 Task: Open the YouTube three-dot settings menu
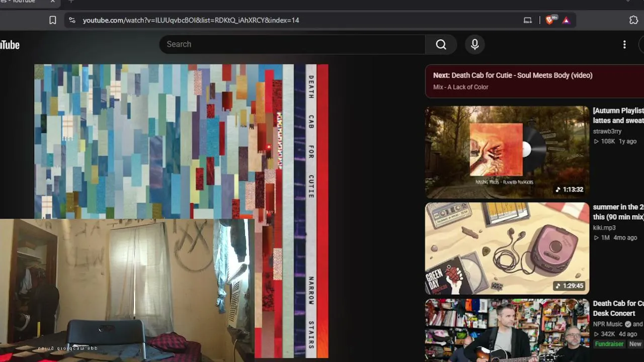click(624, 44)
